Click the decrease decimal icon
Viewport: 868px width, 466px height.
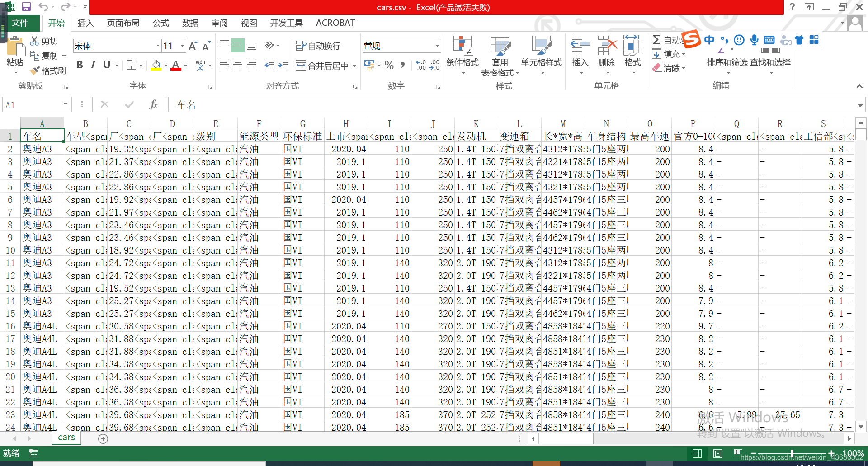434,65
